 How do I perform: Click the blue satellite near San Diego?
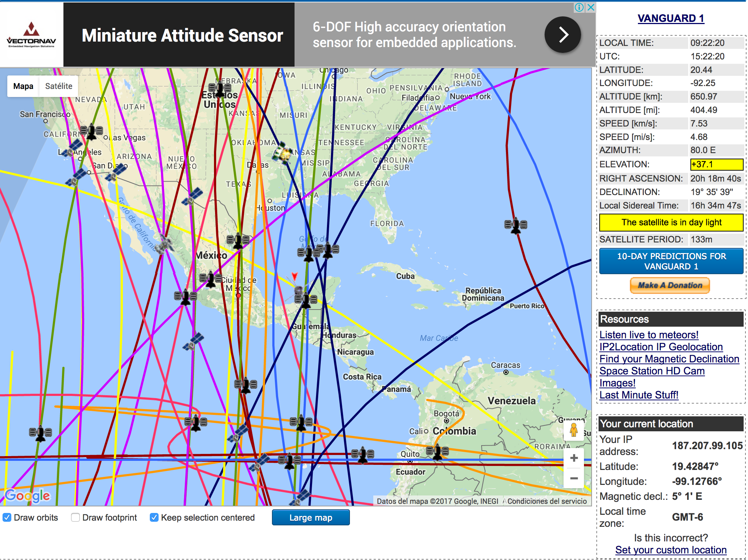coord(116,173)
